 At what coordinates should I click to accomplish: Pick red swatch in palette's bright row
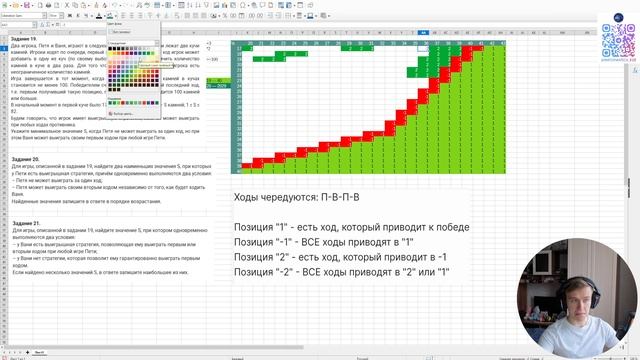[x=127, y=53]
